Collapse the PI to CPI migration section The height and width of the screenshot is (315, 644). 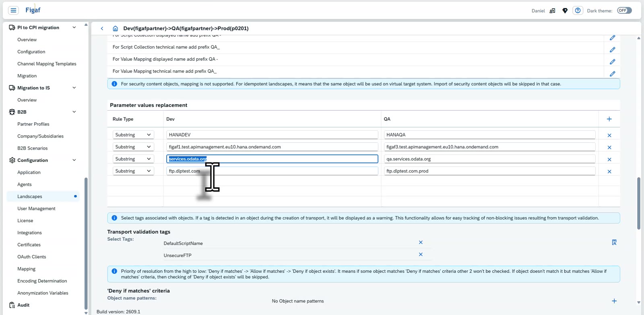click(74, 28)
